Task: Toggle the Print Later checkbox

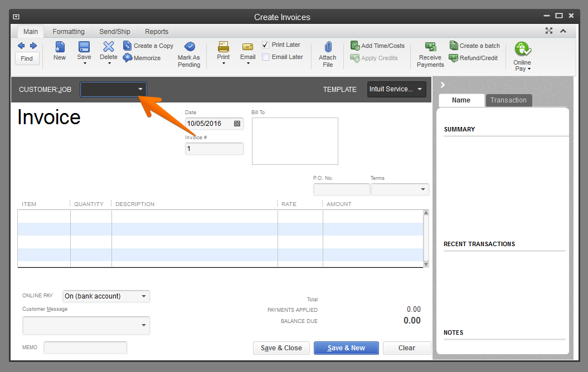Action: coord(265,45)
